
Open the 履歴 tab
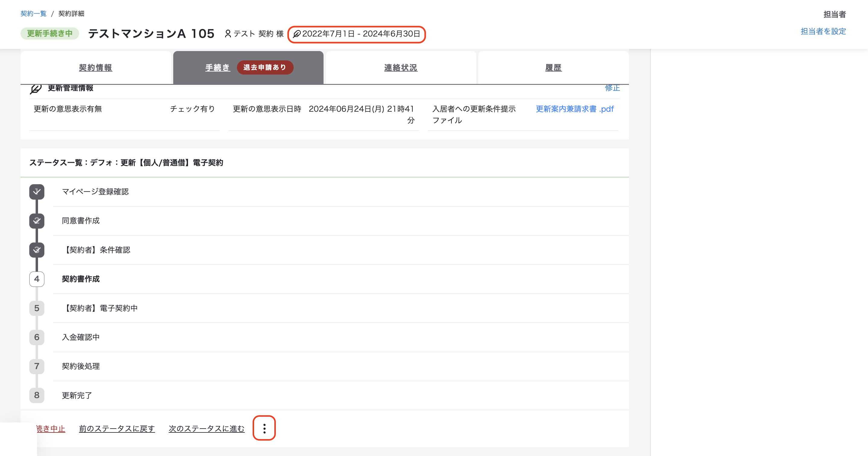[x=553, y=67]
